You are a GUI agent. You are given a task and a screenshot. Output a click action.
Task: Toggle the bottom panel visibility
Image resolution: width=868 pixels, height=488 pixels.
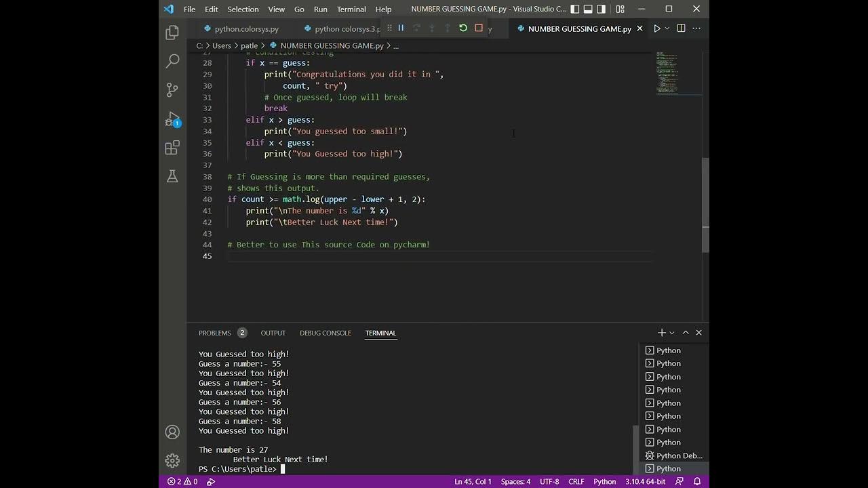click(x=588, y=9)
